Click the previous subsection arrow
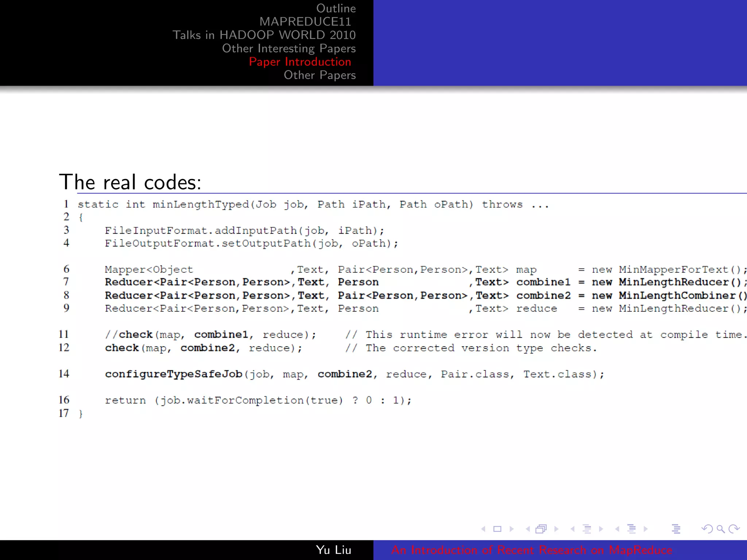This screenshot has height=560, width=747. point(573,529)
